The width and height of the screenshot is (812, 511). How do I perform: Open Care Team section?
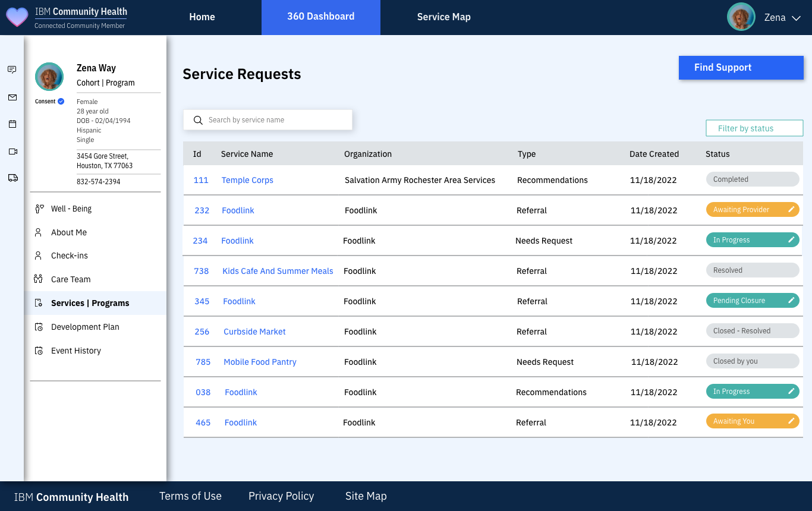(x=71, y=279)
